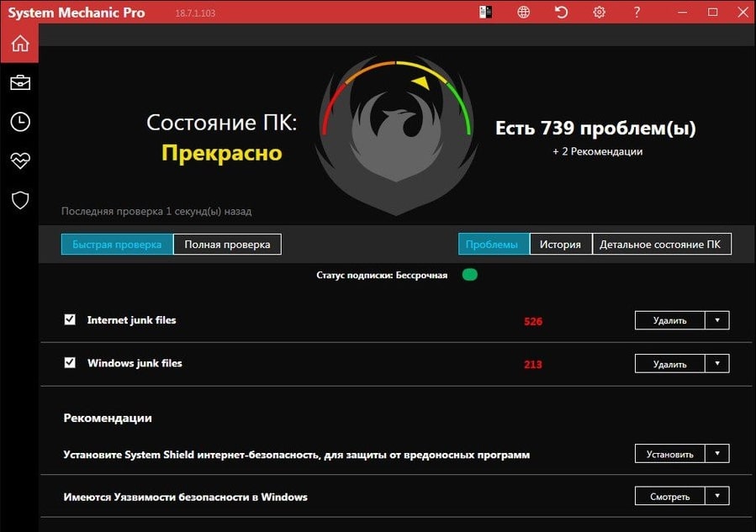Switch to the История tab
This screenshot has height=532, width=756.
click(x=560, y=245)
